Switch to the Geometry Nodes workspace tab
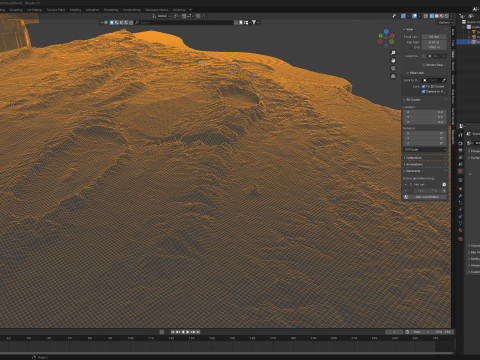 point(156,10)
